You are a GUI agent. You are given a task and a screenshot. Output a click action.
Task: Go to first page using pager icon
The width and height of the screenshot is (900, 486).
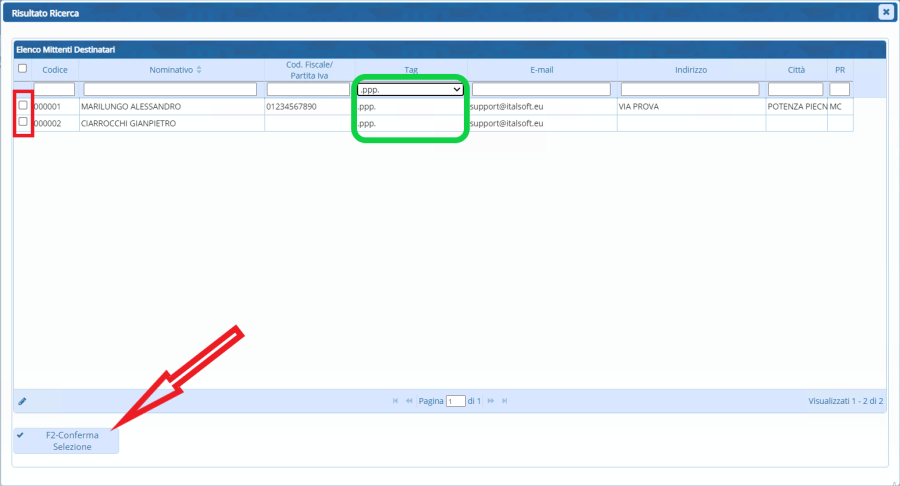(x=396, y=401)
